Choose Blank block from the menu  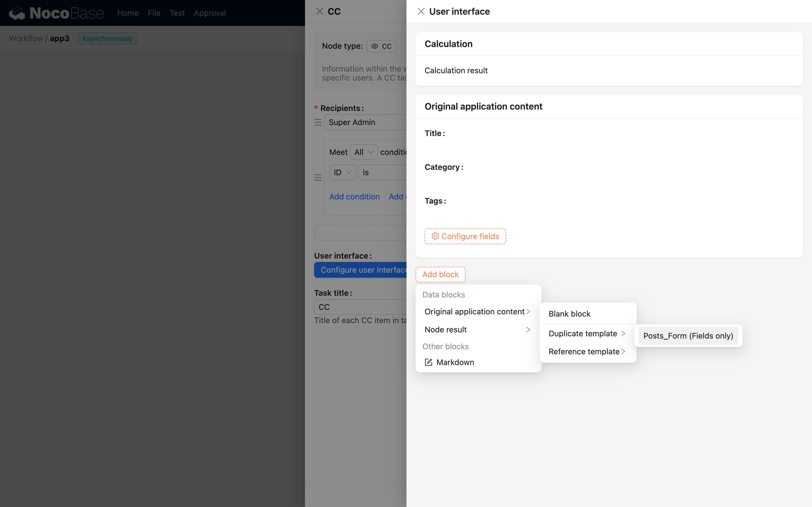pyautogui.click(x=569, y=313)
